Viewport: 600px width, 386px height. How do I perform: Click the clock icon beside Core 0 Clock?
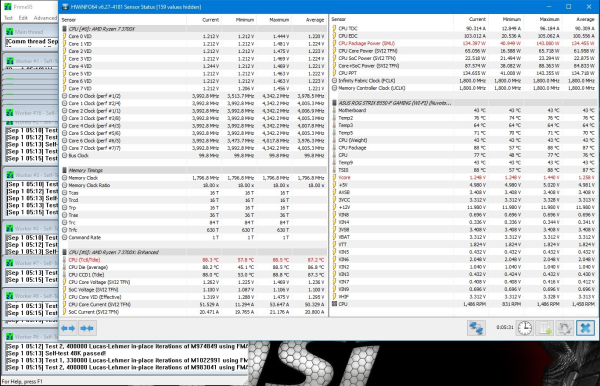64,96
